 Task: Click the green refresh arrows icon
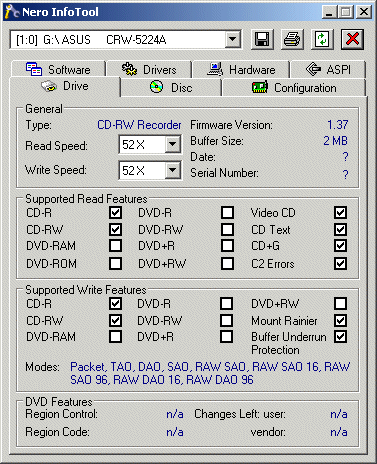tap(322, 39)
